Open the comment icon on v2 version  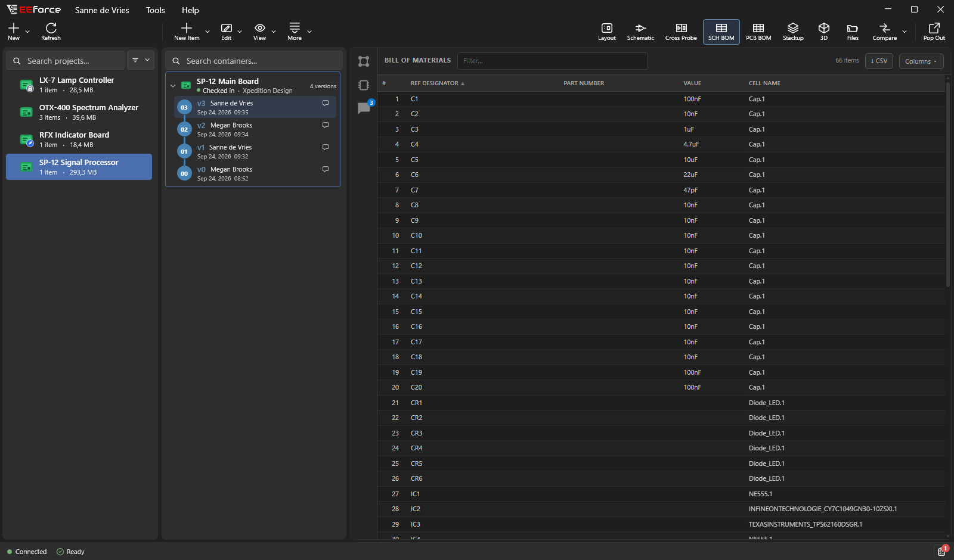(x=326, y=125)
